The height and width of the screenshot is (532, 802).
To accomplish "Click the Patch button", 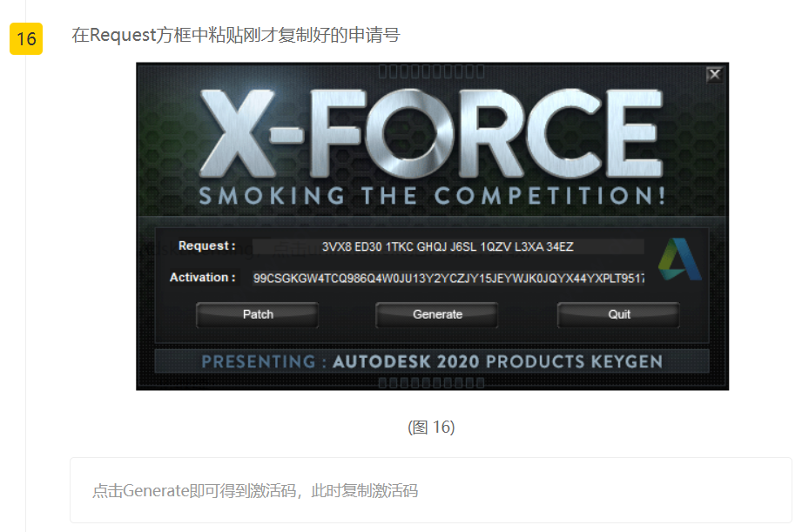I will (257, 314).
